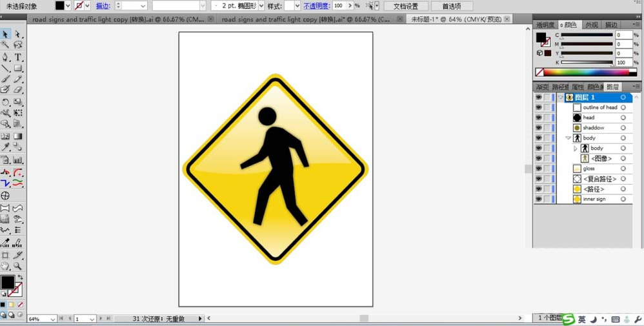Screen dimensions: 644x326
Task: Pick the Lasso tool
Action: pyautogui.click(x=17, y=45)
